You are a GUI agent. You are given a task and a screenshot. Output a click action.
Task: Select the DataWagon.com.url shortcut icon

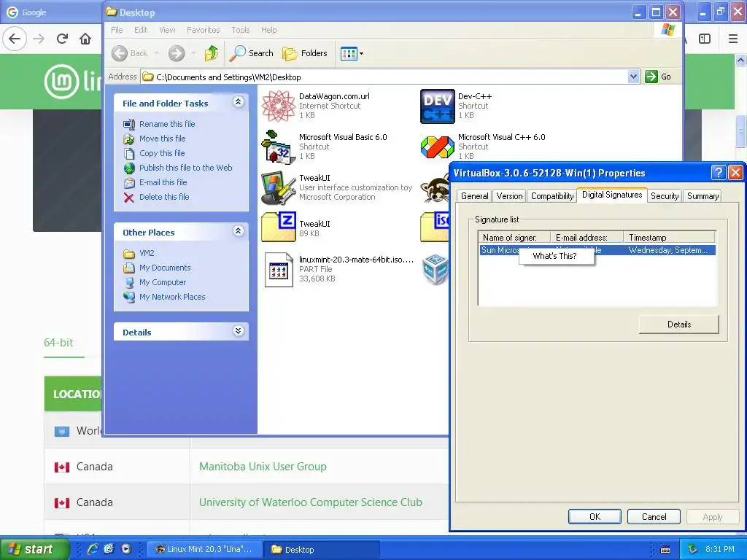point(279,106)
